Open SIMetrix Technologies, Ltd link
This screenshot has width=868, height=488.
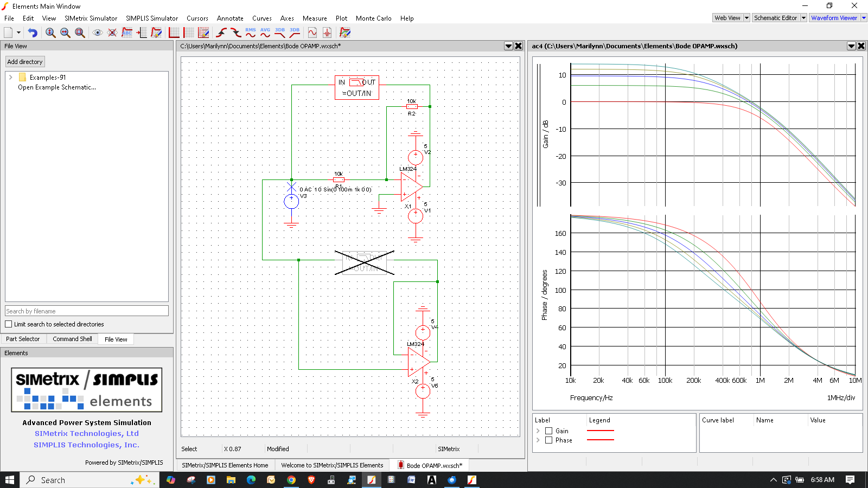[87, 433]
